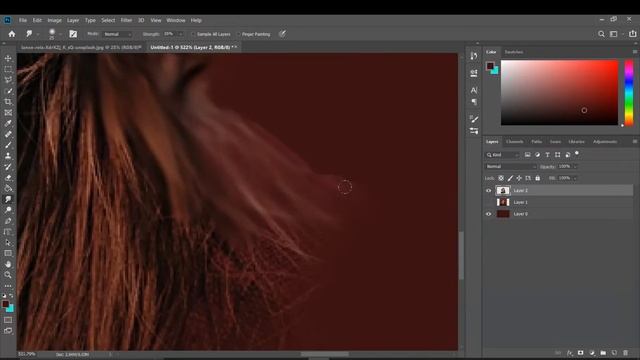Screen dimensions: 640x360
Task: Open the Share icon at top right
Action: (x=633, y=34)
